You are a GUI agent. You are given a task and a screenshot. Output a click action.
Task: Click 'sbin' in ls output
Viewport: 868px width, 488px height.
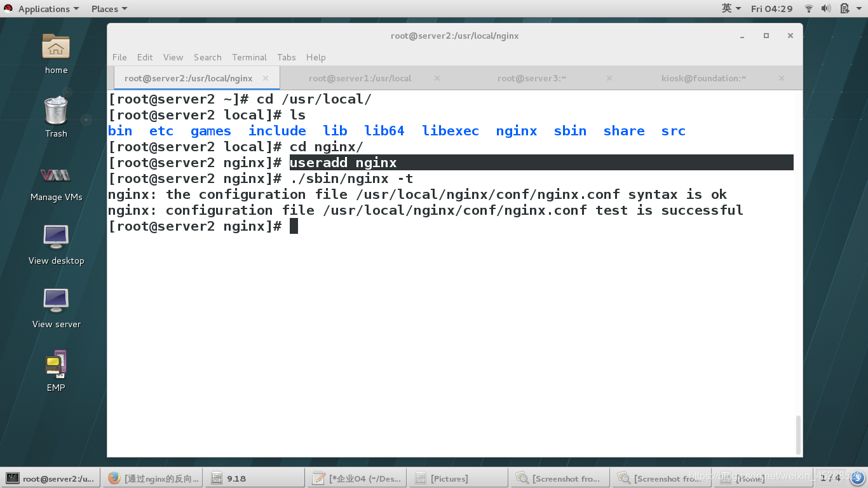pos(570,131)
